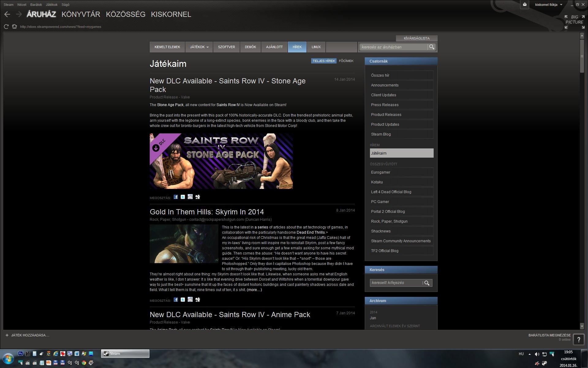Screen dimensions: 588x368
Task: Share Skyrim article on Facebook
Action: tap(175, 300)
